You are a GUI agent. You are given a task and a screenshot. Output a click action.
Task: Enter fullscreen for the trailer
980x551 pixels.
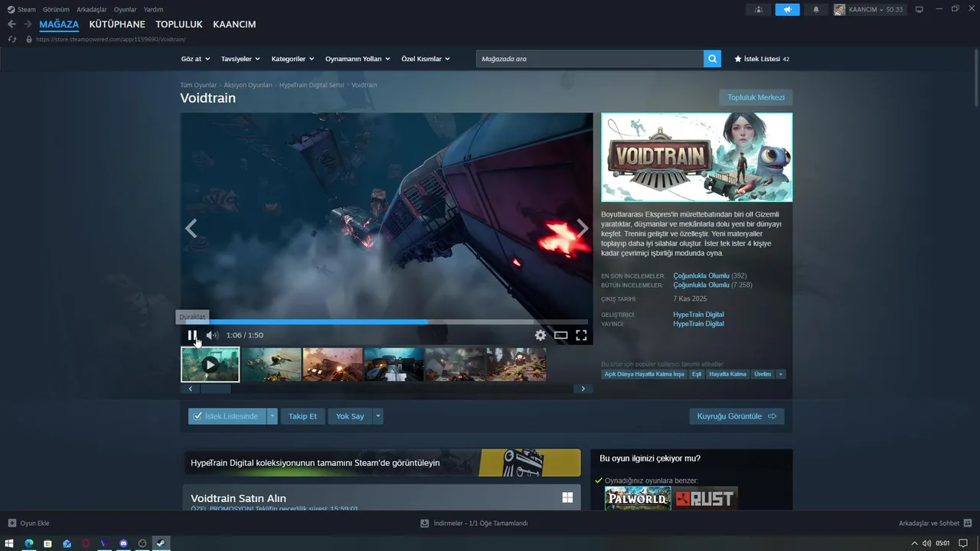coord(581,335)
